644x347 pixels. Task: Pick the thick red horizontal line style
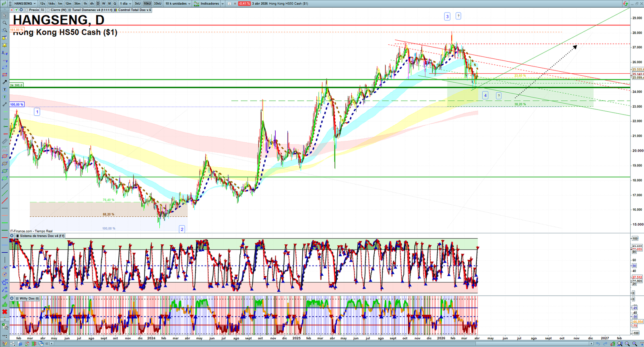click(4, 238)
